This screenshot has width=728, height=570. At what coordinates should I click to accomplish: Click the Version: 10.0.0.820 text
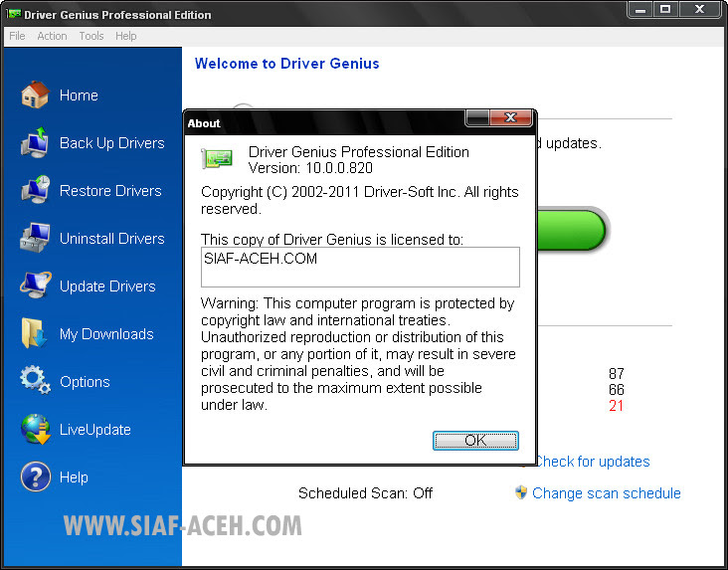point(310,168)
